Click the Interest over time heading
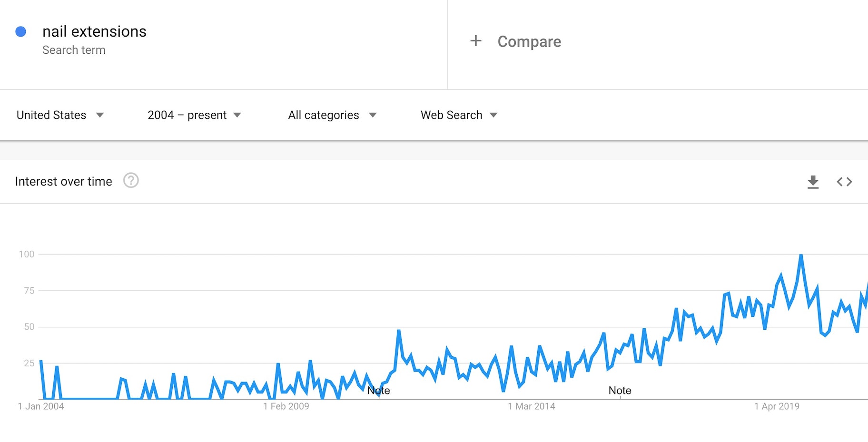The height and width of the screenshot is (442, 868). tap(63, 181)
